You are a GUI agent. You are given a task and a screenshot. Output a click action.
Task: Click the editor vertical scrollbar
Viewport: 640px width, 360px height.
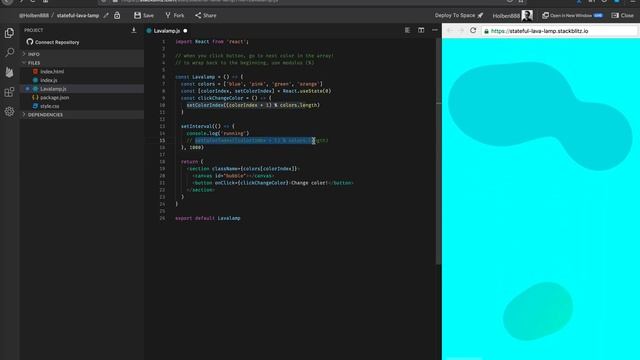point(438,151)
